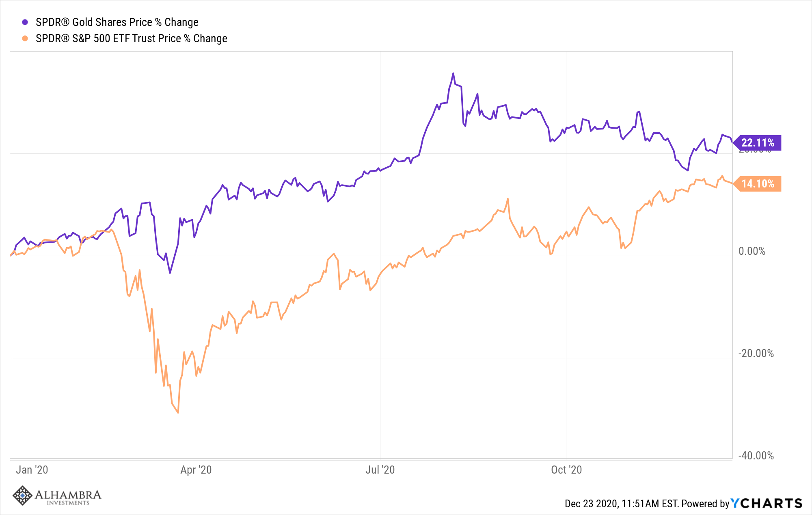Viewport: 812px width, 515px height.
Task: Open the Alhambra Investments name text
Action: pos(68,497)
